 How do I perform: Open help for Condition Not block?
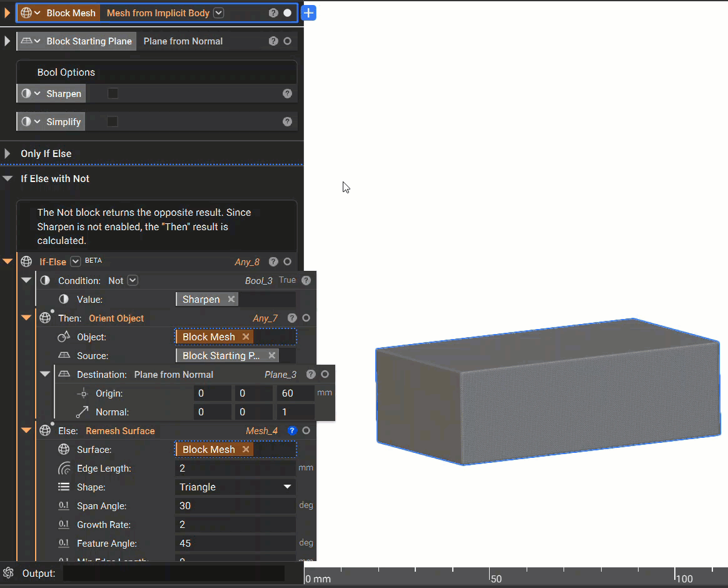tap(306, 280)
